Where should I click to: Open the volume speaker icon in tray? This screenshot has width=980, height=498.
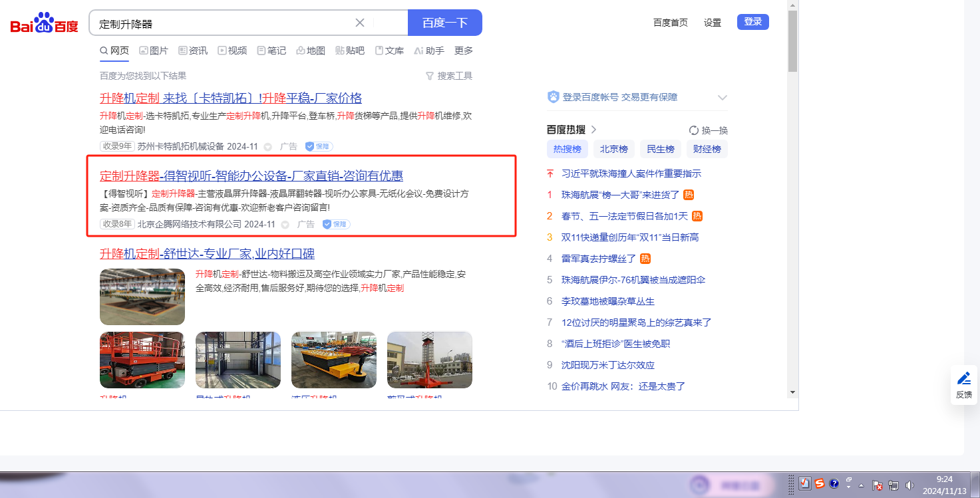[x=909, y=485]
